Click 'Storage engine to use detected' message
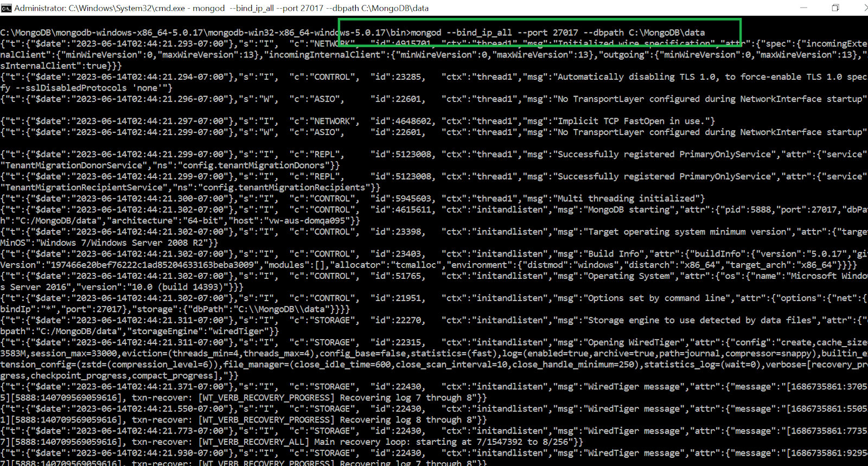 pyautogui.click(x=660, y=320)
